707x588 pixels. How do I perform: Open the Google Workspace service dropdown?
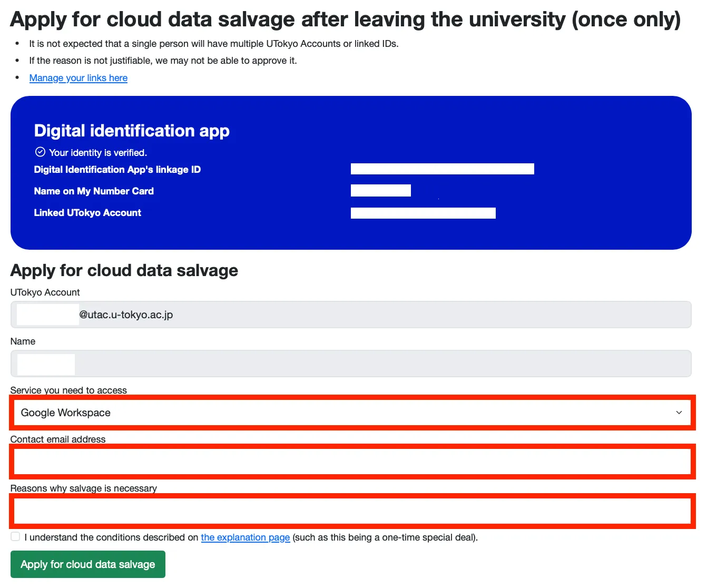(x=352, y=413)
